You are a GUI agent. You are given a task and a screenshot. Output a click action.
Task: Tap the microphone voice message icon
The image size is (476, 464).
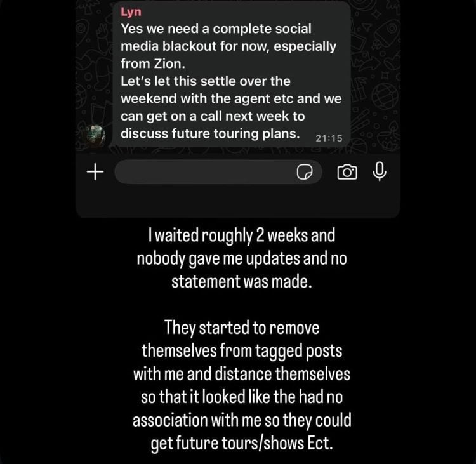[380, 171]
